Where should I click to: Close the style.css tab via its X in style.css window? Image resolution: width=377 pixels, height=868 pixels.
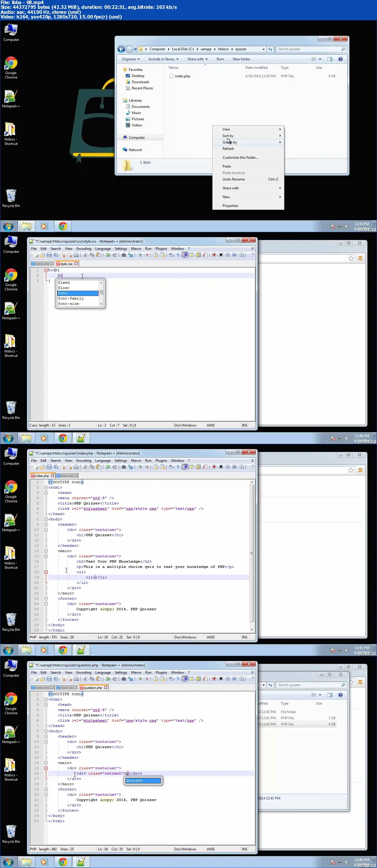(x=76, y=263)
